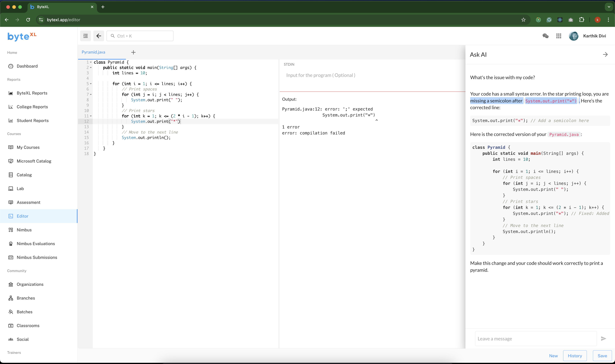Click the back arrow next to the search bar
Image resolution: width=615 pixels, height=364 pixels.
click(x=99, y=36)
